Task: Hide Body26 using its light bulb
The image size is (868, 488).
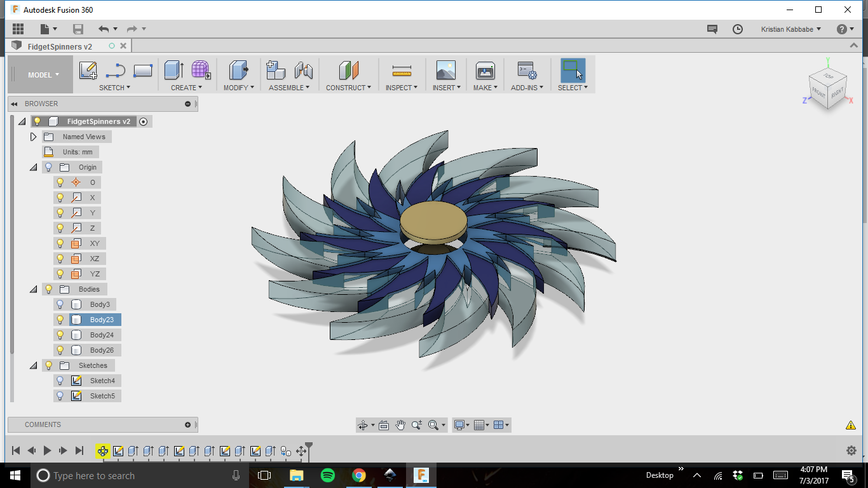Action: [x=60, y=350]
